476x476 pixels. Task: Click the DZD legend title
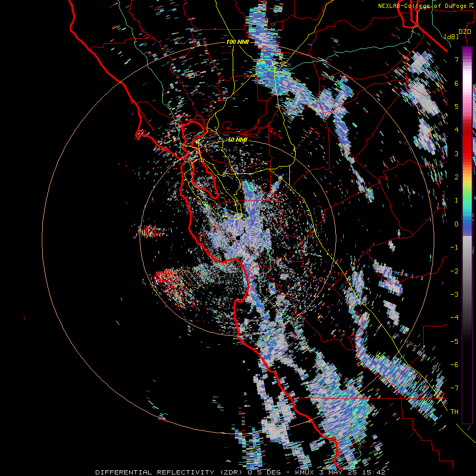tap(464, 32)
